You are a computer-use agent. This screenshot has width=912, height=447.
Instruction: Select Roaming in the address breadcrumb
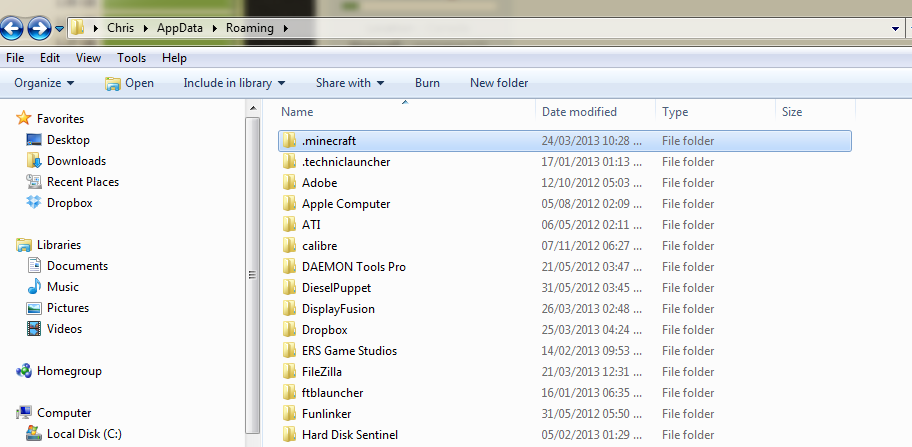tap(250, 28)
